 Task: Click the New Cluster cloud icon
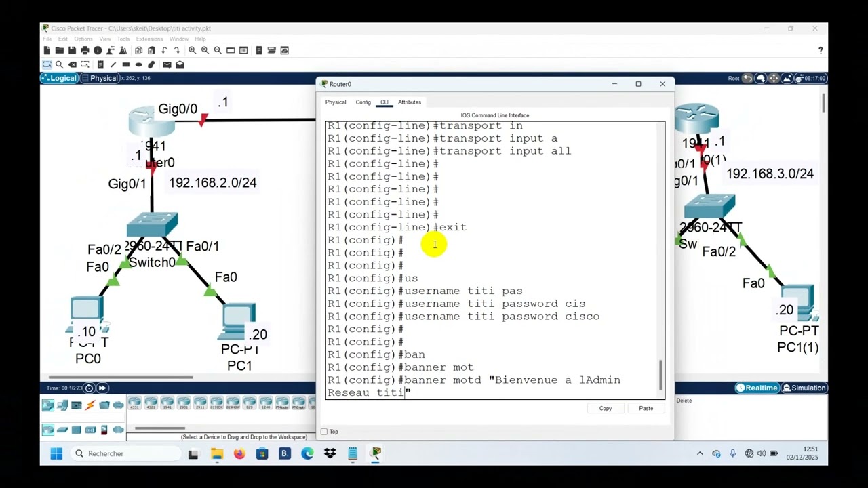tap(761, 78)
